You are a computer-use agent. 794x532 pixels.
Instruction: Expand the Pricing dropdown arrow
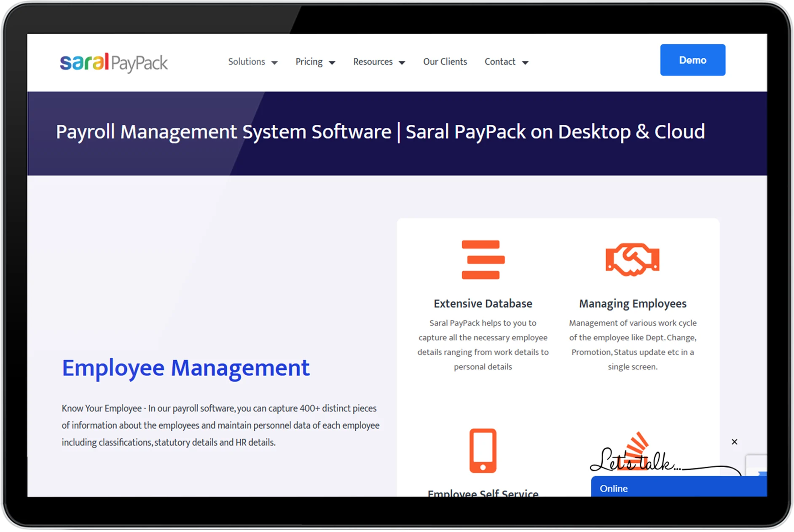[332, 62]
